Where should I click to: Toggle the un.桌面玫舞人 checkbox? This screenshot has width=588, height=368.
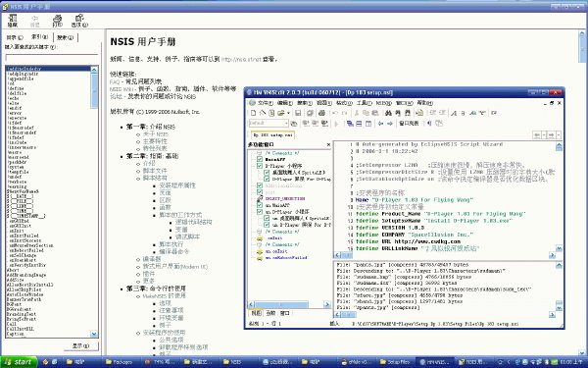[267, 218]
